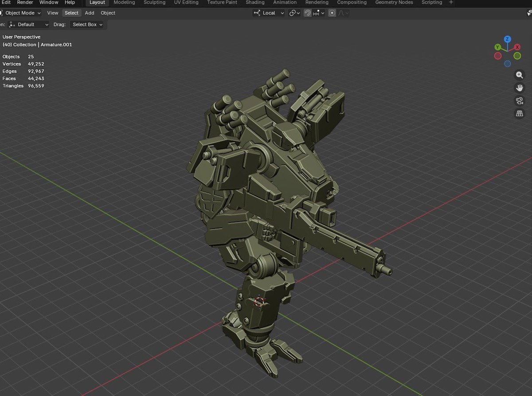The height and width of the screenshot is (396, 532).
Task: Click the '(40) Collection | Armature.001' text
Action: (x=37, y=45)
